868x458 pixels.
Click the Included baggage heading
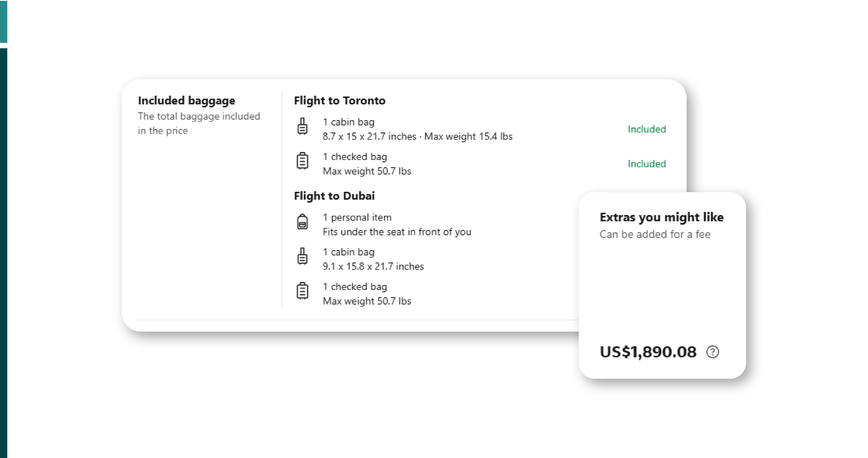(x=186, y=100)
